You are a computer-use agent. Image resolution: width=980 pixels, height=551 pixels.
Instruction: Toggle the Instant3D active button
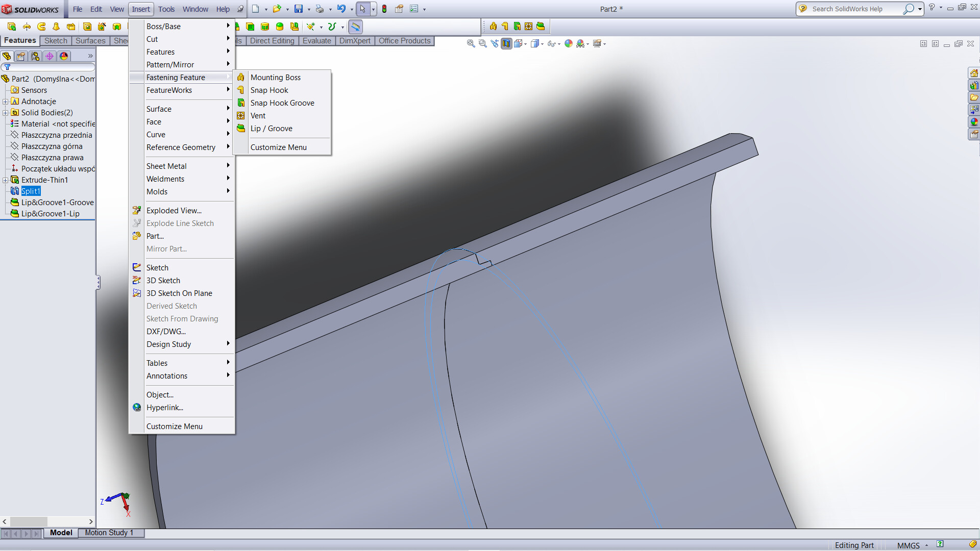pyautogui.click(x=355, y=27)
